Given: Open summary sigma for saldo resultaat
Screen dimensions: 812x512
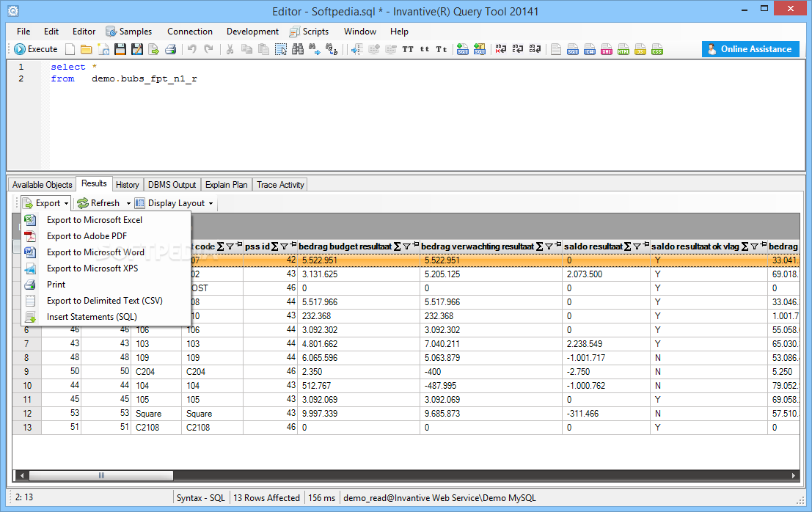Looking at the screenshot, I should 627,246.
